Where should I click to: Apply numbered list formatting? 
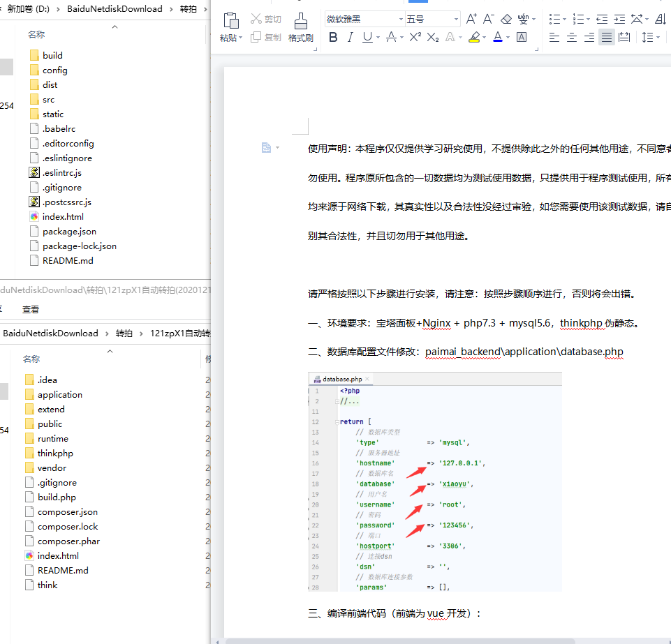pyautogui.click(x=578, y=19)
